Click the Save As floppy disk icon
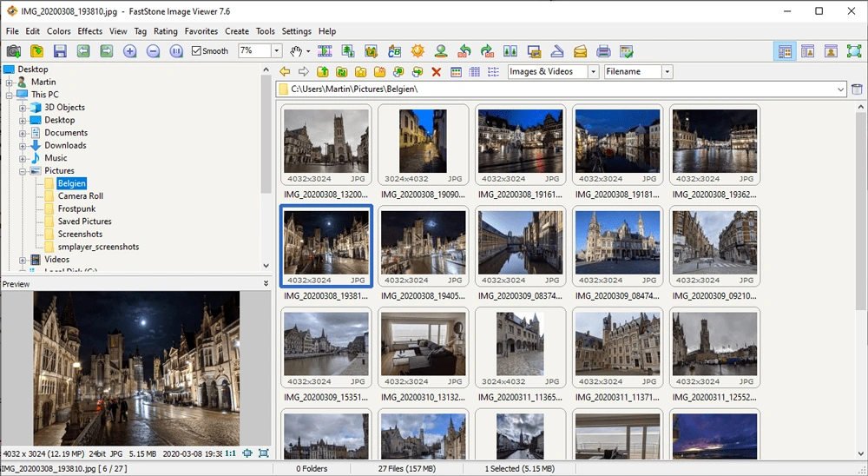The image size is (868, 476). 60,51
